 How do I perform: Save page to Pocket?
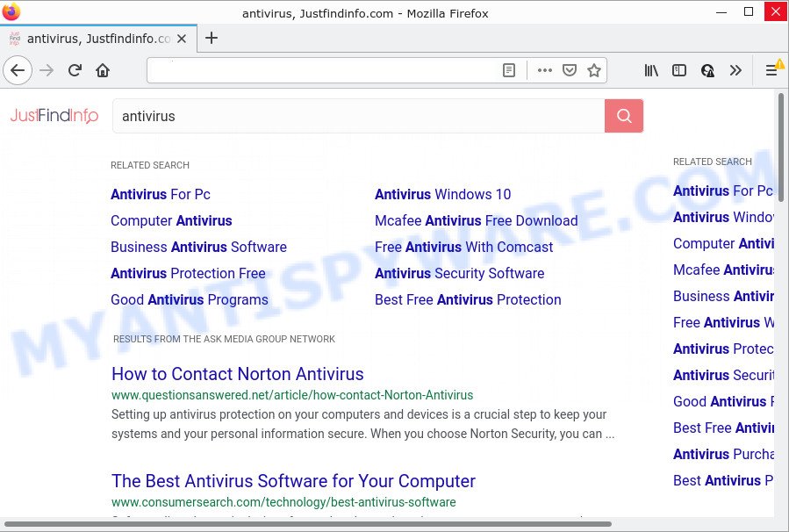[569, 70]
